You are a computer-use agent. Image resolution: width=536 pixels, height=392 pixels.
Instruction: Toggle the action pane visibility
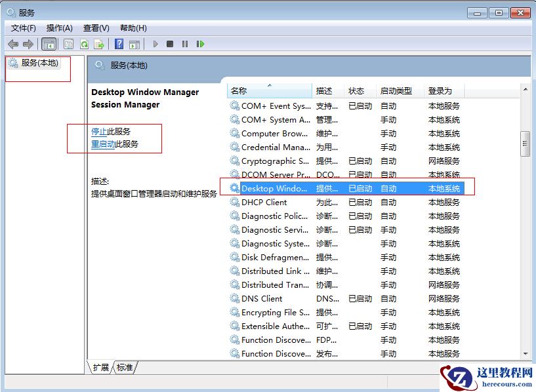(134, 44)
